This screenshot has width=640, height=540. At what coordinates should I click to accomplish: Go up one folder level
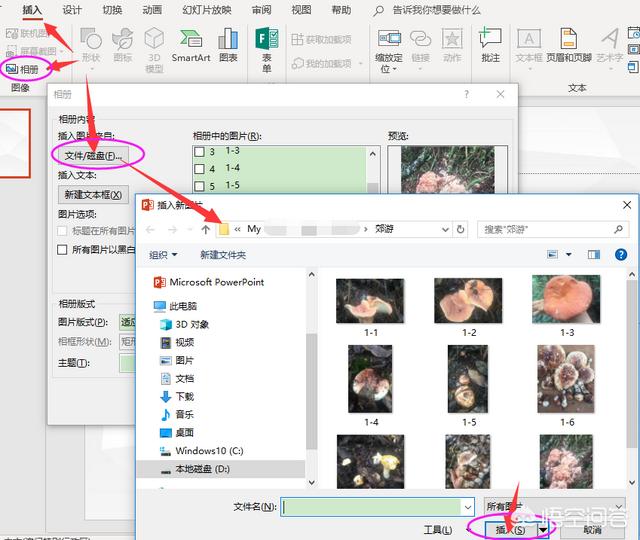(x=206, y=229)
